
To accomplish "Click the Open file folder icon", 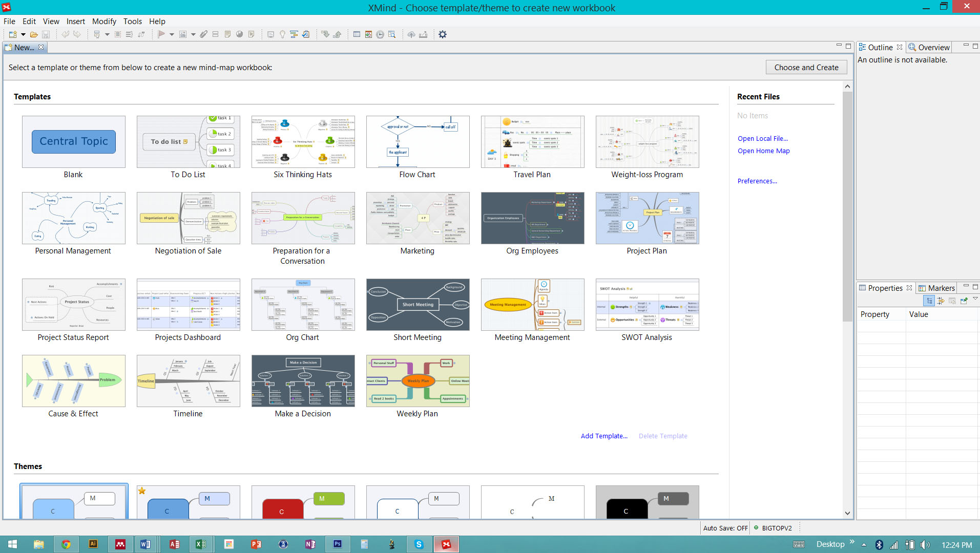I will point(34,34).
